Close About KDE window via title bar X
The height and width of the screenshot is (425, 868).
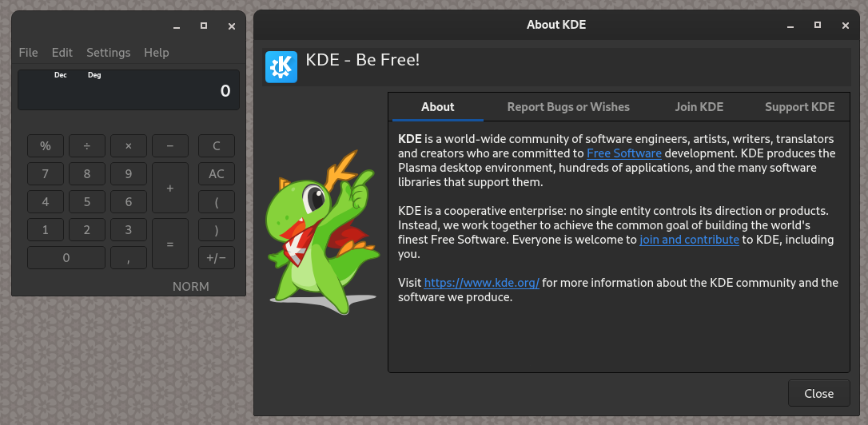[x=846, y=26]
